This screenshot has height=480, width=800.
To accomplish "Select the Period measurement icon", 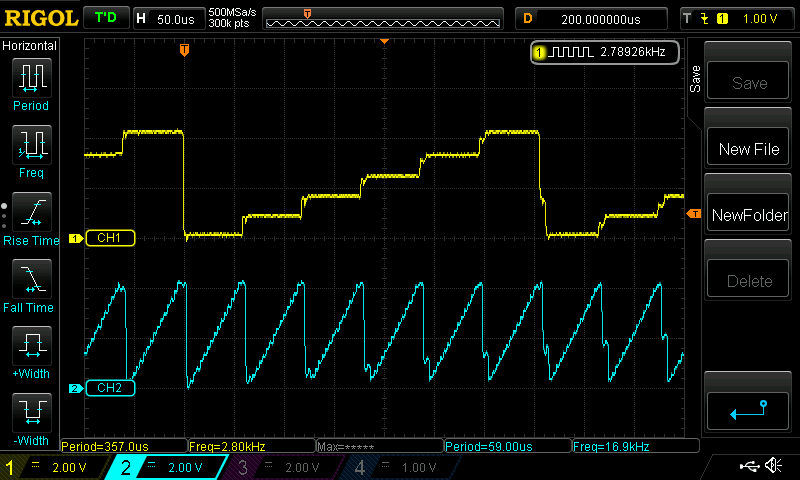I will [31, 77].
